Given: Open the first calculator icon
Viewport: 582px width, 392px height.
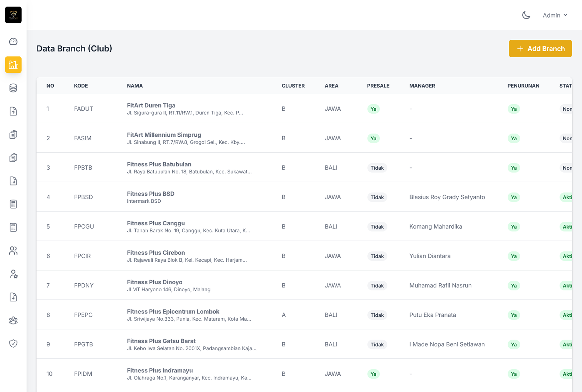Looking at the screenshot, I should pos(13,204).
